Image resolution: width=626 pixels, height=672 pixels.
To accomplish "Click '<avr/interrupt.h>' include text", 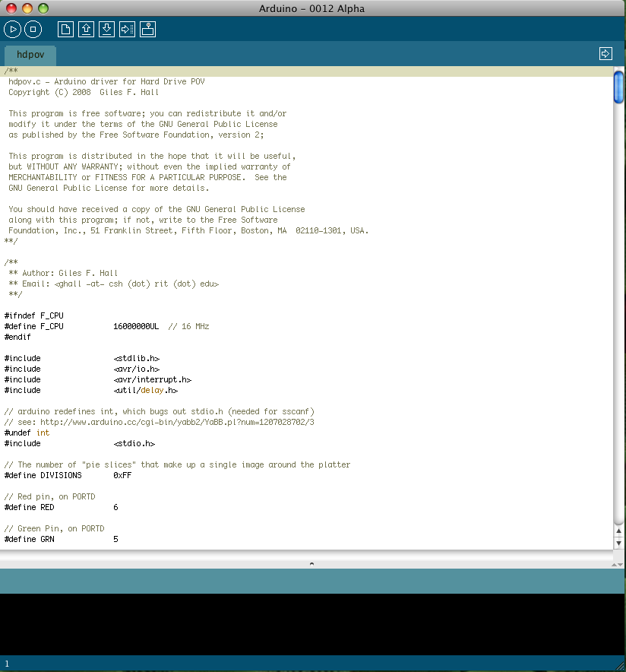I will 153,380.
